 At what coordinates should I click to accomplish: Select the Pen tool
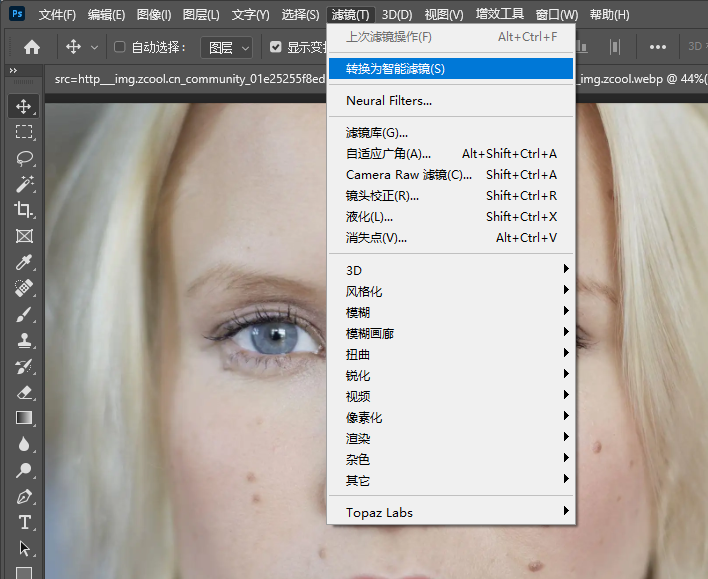coord(25,496)
